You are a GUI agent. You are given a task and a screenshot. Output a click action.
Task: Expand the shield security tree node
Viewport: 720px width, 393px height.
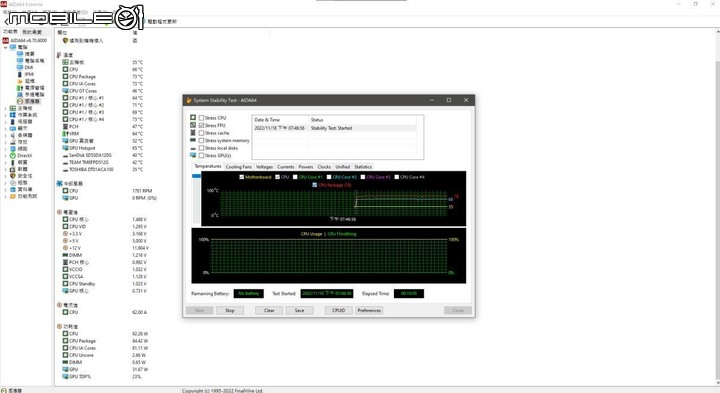(x=6, y=176)
